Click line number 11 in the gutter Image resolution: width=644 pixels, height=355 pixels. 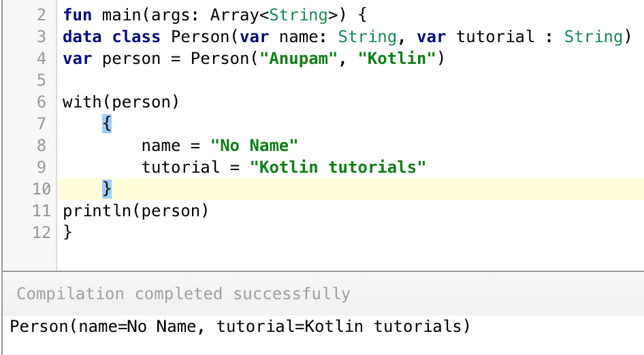[x=42, y=211]
